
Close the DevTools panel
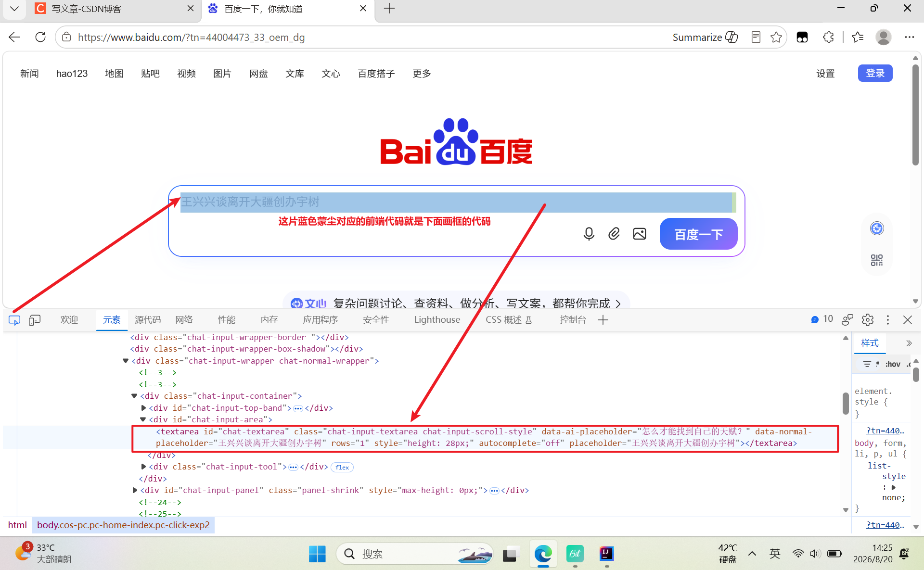(908, 320)
